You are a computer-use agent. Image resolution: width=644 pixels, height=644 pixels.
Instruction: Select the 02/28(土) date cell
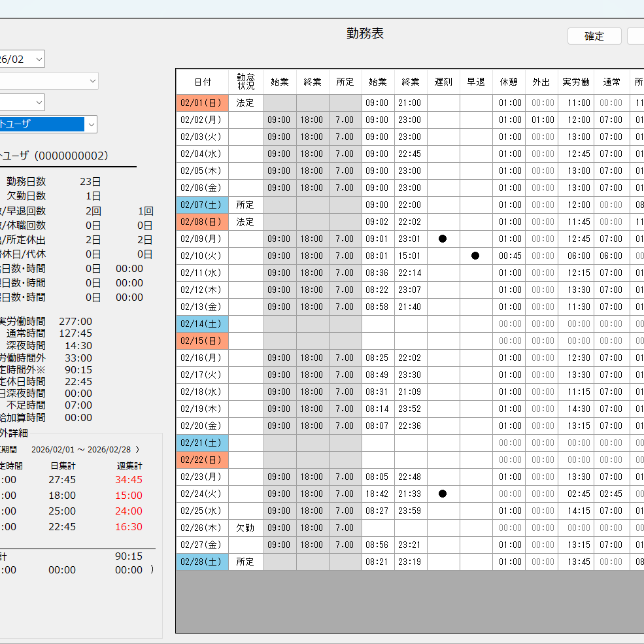click(202, 562)
